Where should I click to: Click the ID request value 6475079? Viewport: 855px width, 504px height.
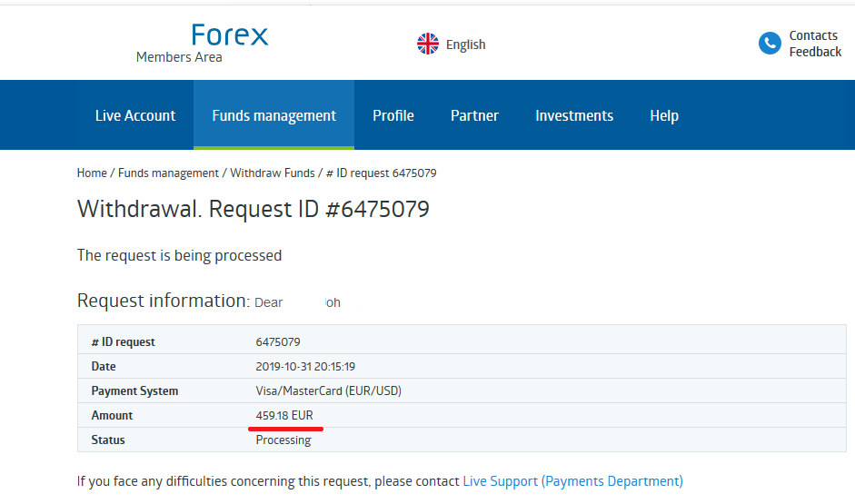pos(277,342)
